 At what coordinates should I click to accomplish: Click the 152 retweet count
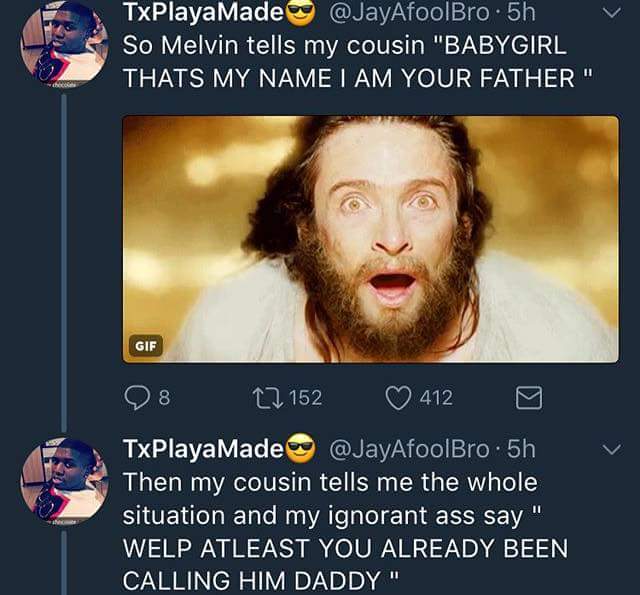(x=305, y=398)
